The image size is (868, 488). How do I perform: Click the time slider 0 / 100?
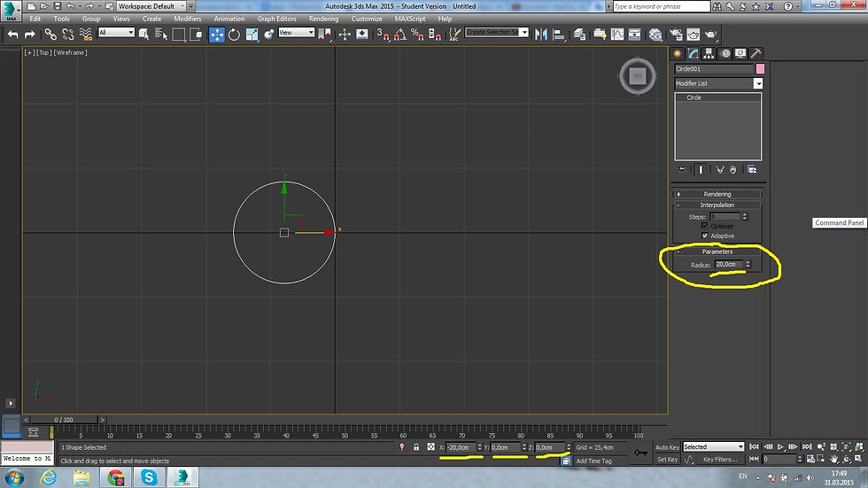coord(64,420)
